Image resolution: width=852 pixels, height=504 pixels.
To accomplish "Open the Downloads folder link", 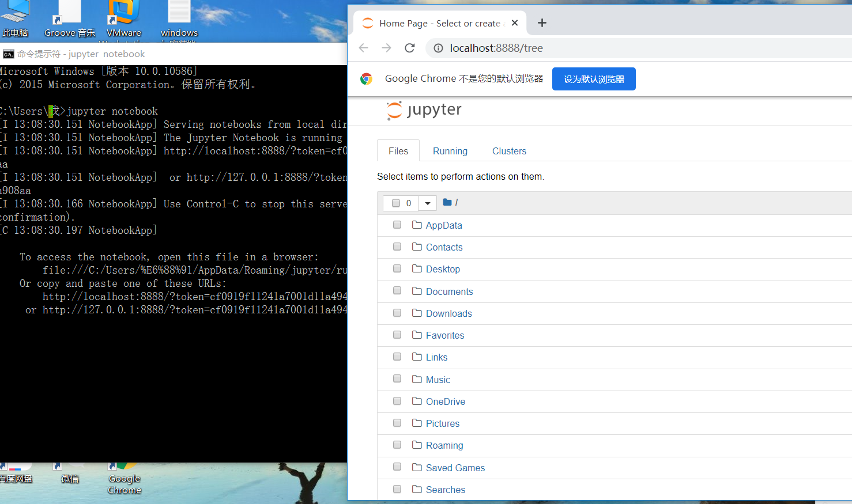I will (449, 313).
